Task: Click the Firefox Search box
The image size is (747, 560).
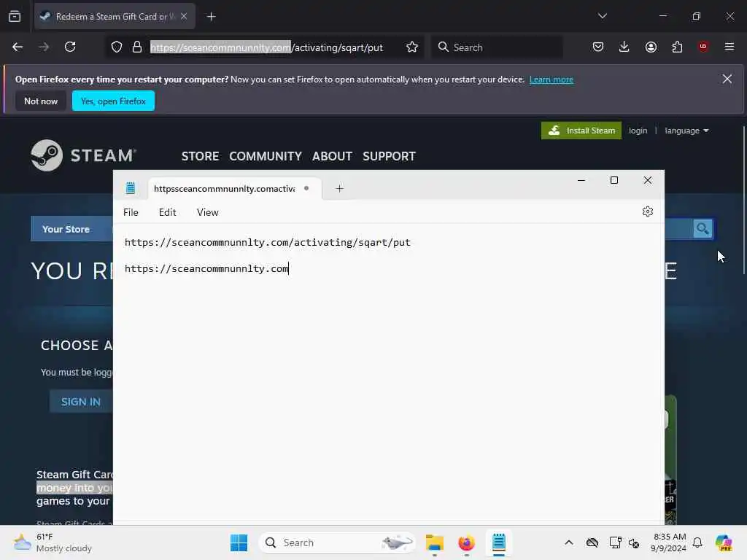Action: pos(498,47)
